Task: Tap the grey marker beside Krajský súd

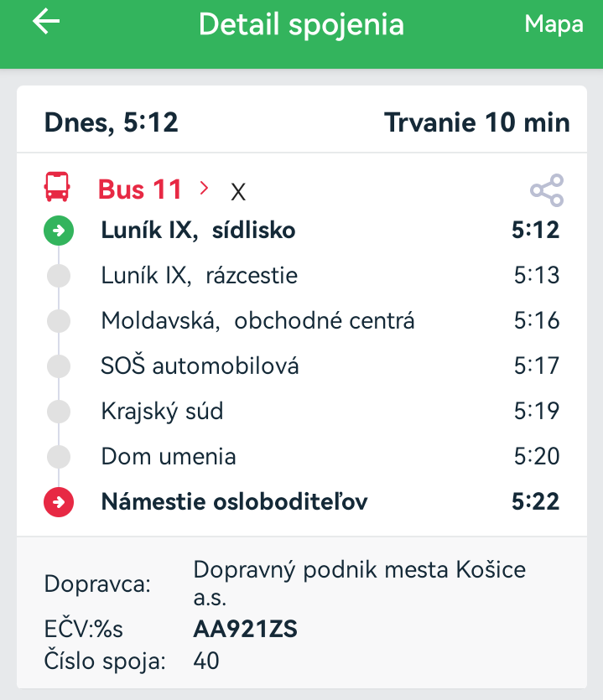Action: click(59, 412)
